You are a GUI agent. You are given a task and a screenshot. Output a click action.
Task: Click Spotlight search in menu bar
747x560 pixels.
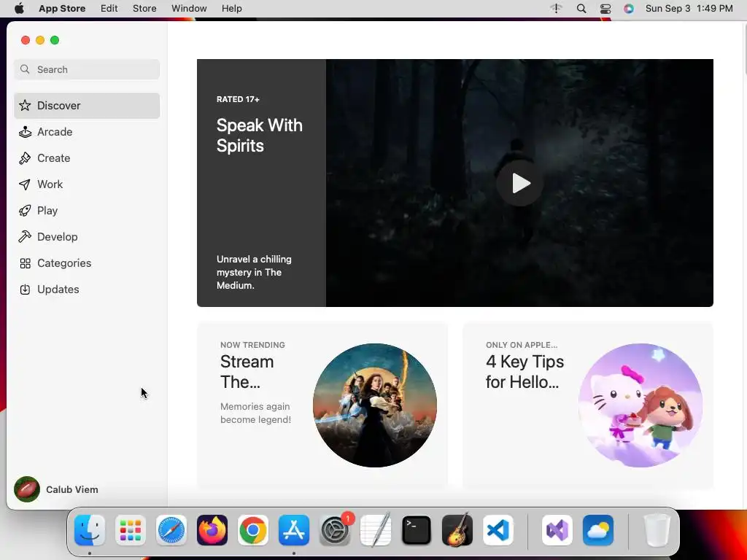coord(581,9)
